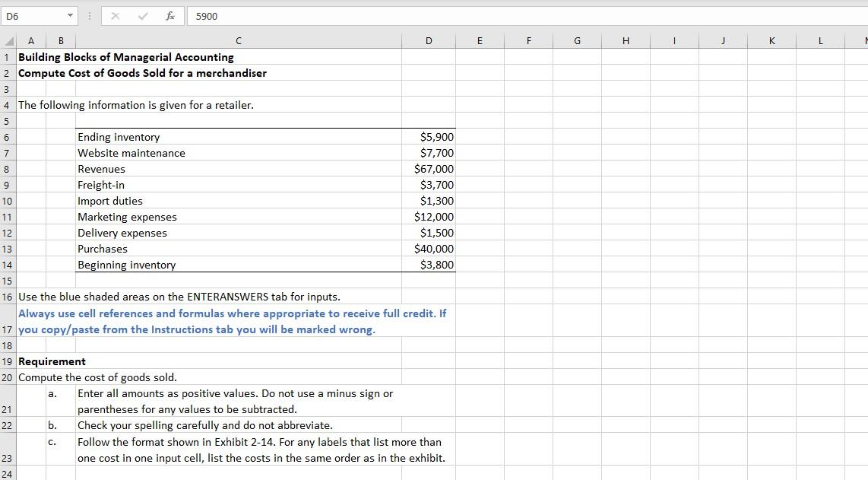Select the $12,000 value cell
868x480 pixels.
click(x=429, y=218)
